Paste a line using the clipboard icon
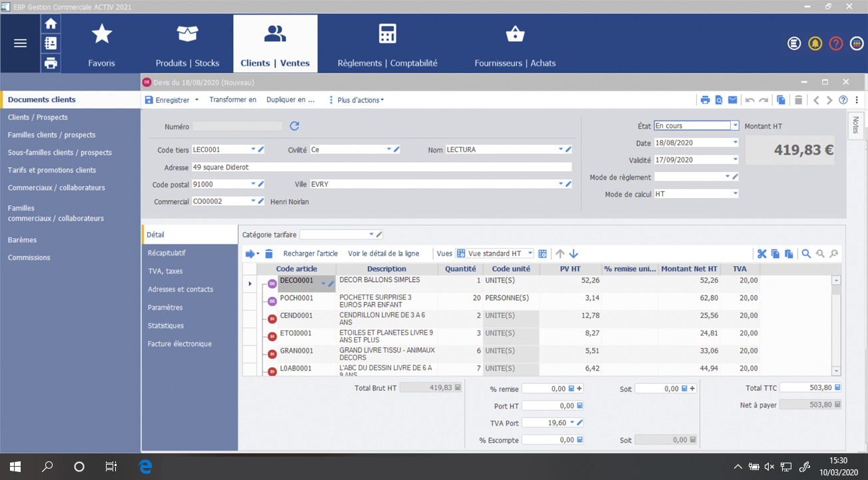The width and height of the screenshot is (868, 480). pyautogui.click(x=789, y=254)
